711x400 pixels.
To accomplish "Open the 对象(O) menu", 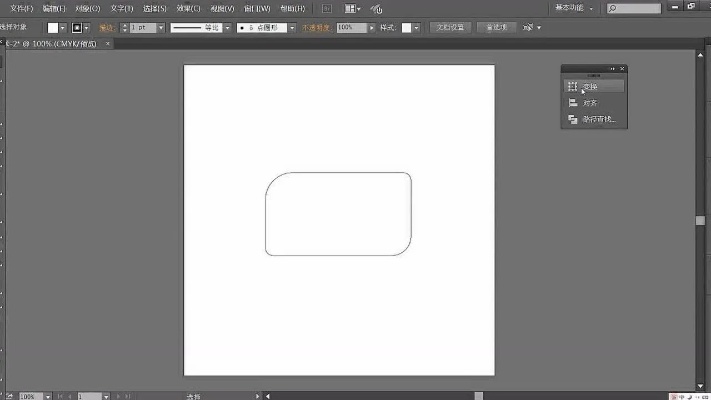I will coord(88,9).
